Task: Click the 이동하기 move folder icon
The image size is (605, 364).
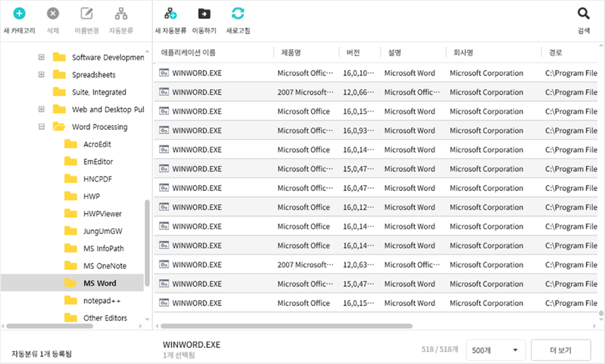Action: tap(203, 13)
